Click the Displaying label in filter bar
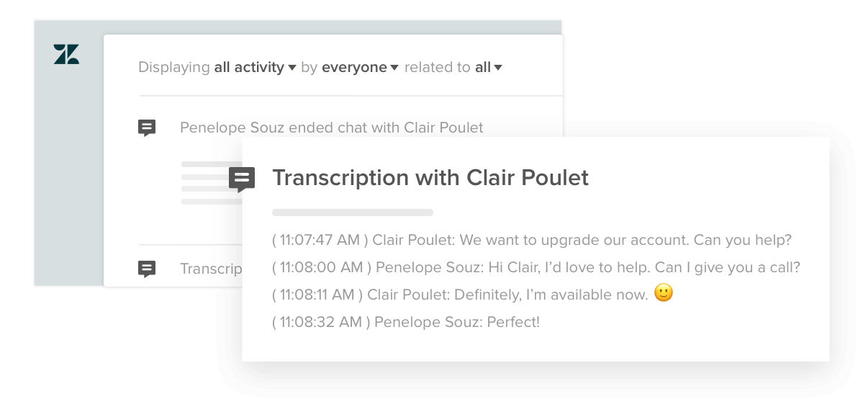Image resolution: width=868 pixels, height=399 pixels. tap(173, 68)
